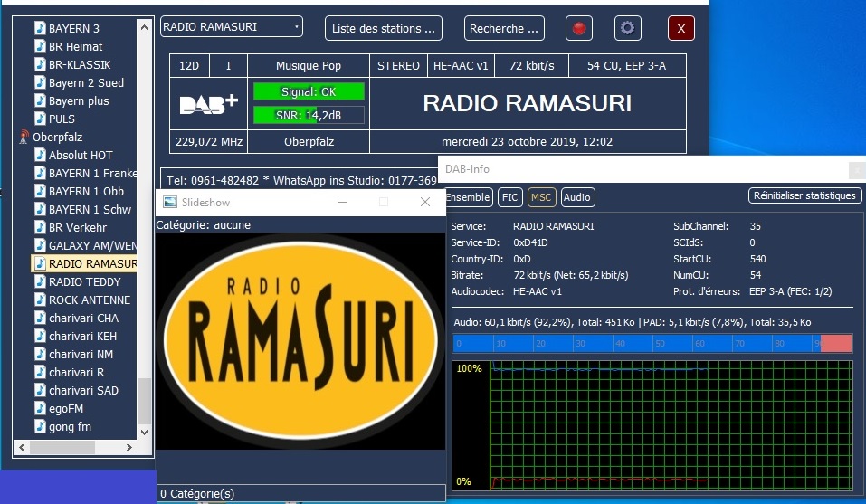Screen dimensions: 866x504
Task: Open the RADIO RAMASURI station dropdown
Action: pos(232,26)
